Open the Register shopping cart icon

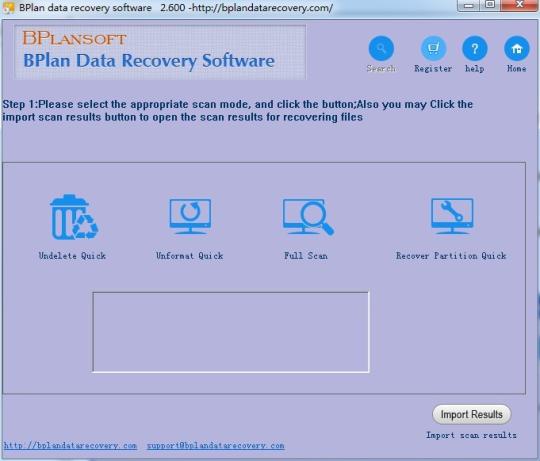tap(433, 48)
